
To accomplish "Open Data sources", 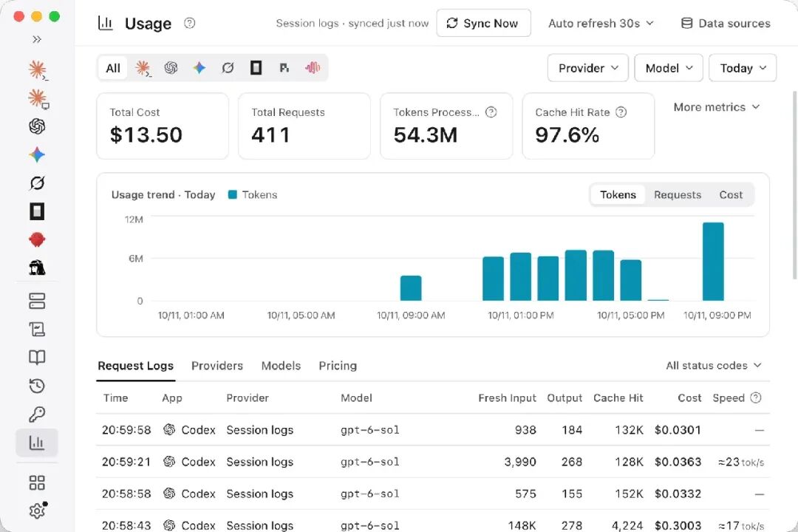I will coord(726,24).
